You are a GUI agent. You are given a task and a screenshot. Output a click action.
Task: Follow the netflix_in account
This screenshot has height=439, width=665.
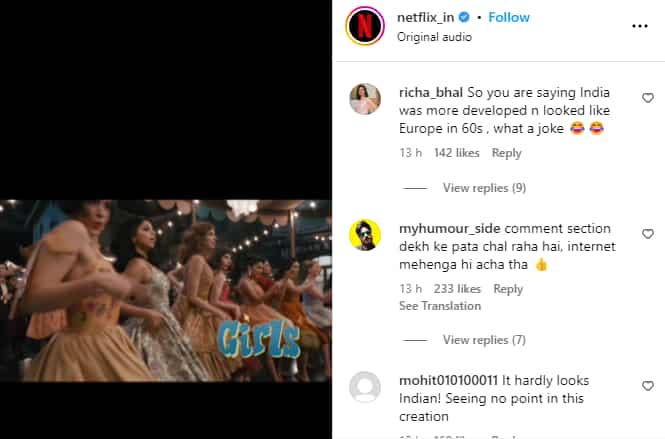point(510,18)
